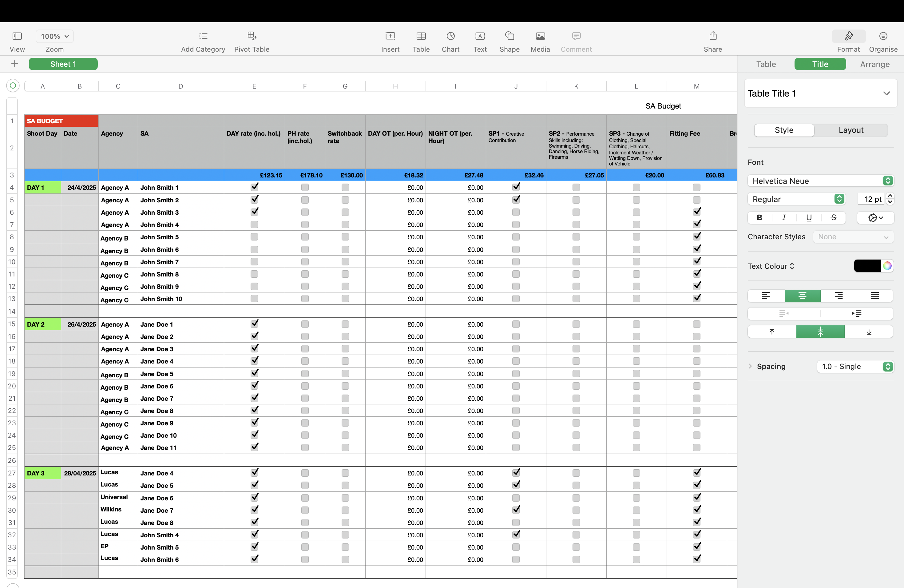Enable SP1 checkbox for Jane Doe 1
The image size is (904, 588).
[x=516, y=324]
